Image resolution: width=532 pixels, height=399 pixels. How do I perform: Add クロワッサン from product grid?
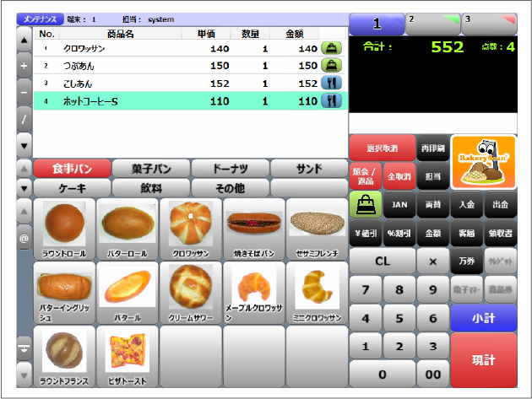191,229
